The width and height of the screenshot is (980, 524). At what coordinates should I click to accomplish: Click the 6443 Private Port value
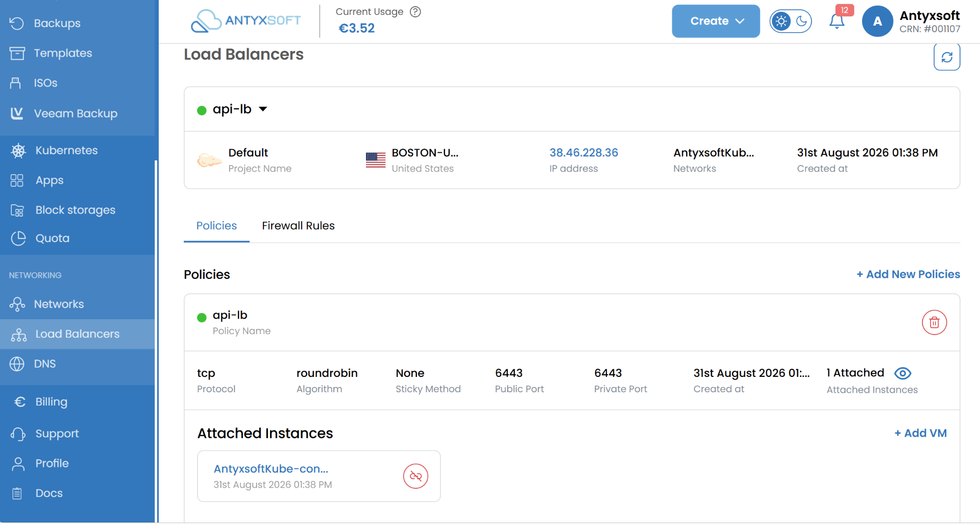(x=608, y=373)
